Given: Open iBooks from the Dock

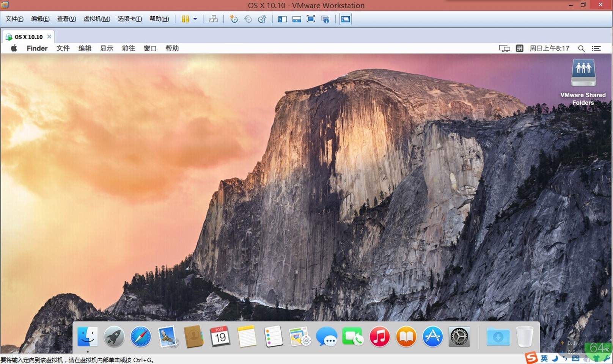Looking at the screenshot, I should pyautogui.click(x=406, y=336).
